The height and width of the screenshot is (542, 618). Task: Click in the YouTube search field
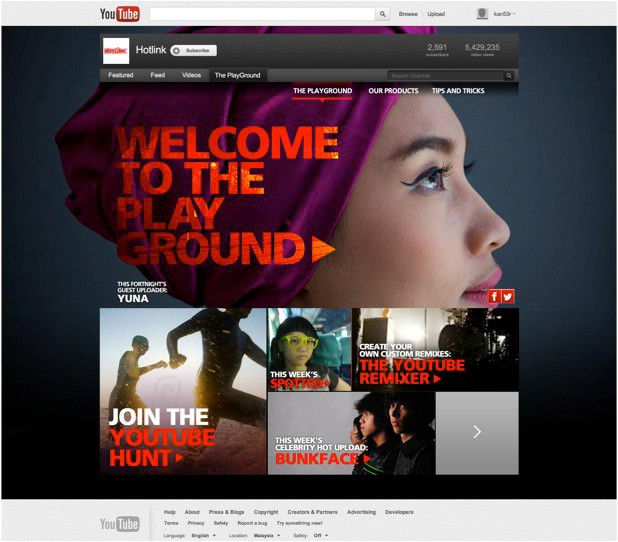click(x=262, y=14)
